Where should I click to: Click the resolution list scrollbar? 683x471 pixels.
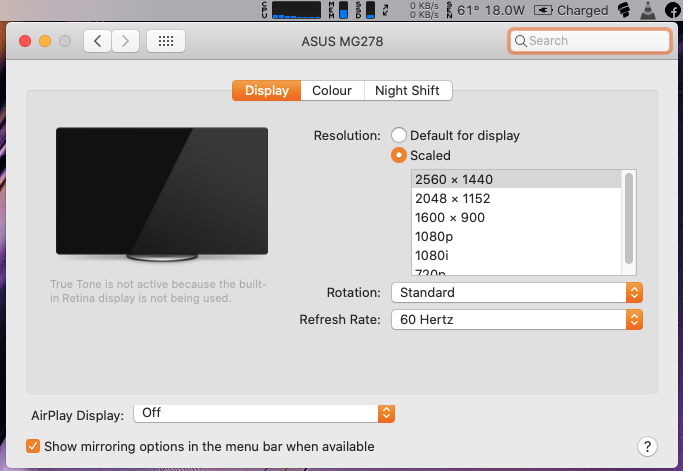pyautogui.click(x=629, y=219)
